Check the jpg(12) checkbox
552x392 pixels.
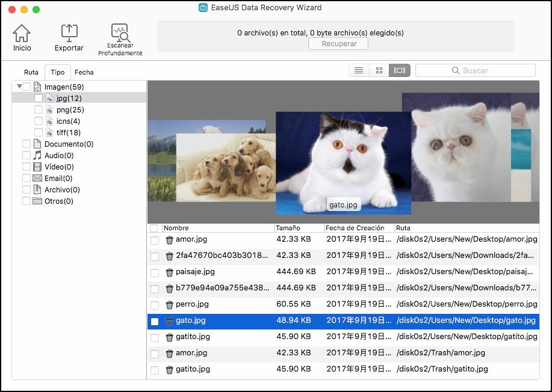tap(39, 98)
